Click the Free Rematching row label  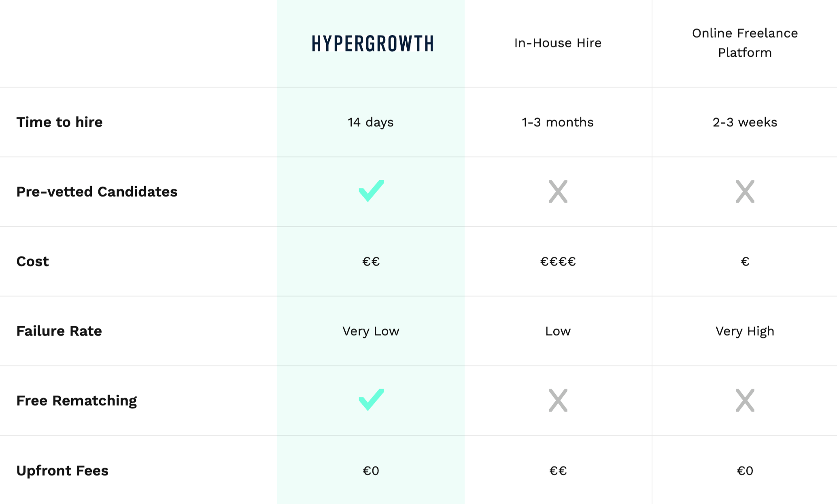[x=76, y=400]
